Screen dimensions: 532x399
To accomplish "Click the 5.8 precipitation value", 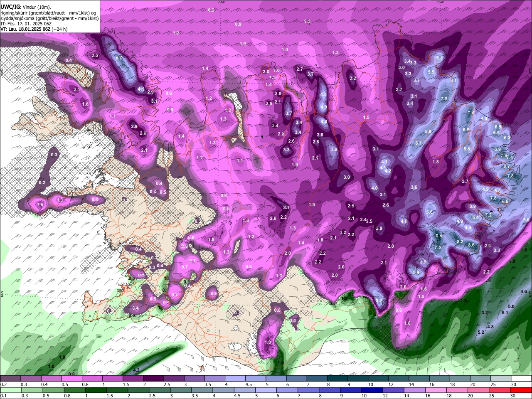I will (x=467, y=149).
